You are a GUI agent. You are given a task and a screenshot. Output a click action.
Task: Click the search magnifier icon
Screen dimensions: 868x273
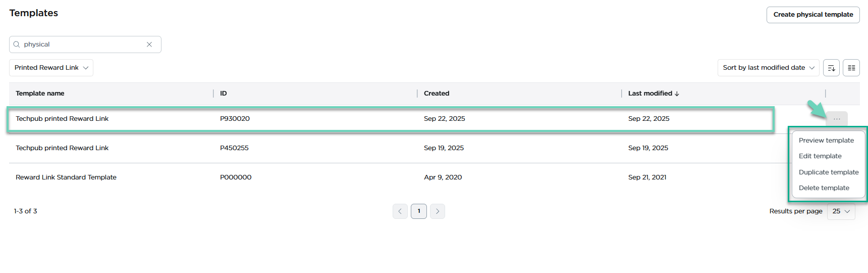click(x=17, y=44)
